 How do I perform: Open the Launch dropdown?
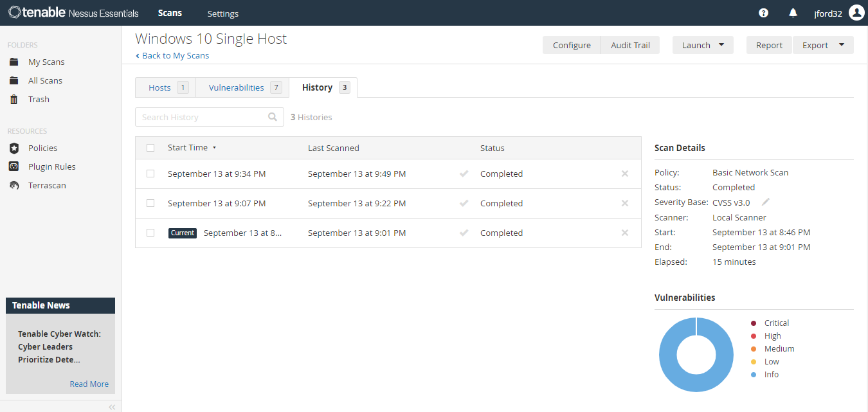pyautogui.click(x=703, y=45)
